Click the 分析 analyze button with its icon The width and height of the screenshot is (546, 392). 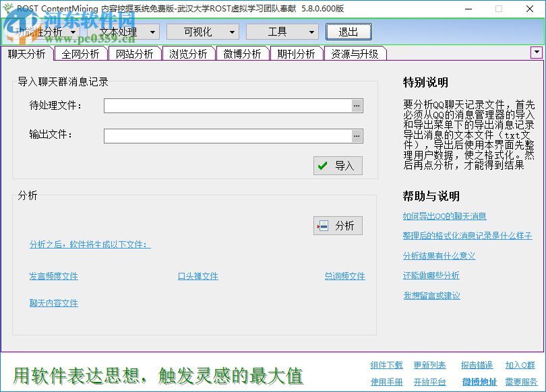[x=337, y=226]
